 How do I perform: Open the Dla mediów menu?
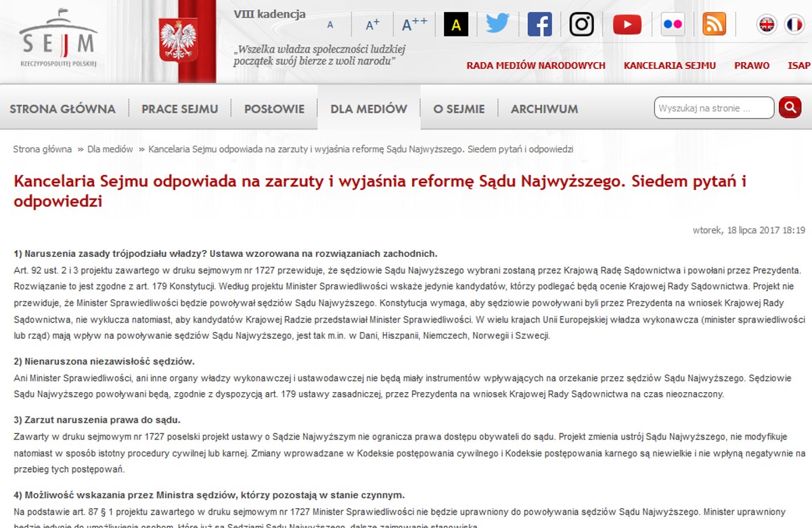(369, 108)
